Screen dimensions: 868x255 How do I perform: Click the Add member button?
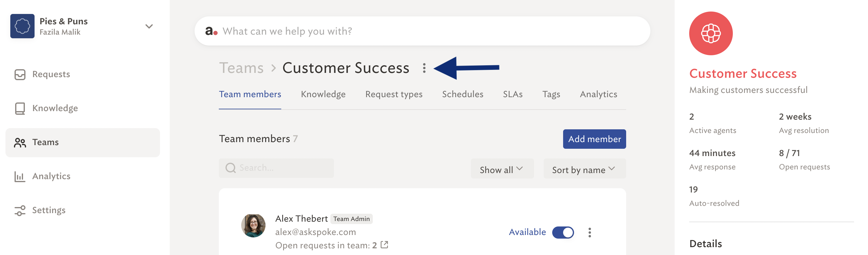click(x=594, y=139)
